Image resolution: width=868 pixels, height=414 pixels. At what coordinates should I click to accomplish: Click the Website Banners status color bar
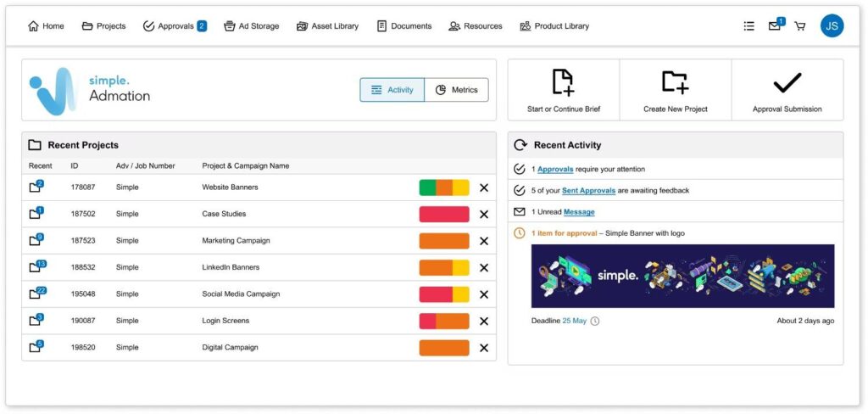444,187
